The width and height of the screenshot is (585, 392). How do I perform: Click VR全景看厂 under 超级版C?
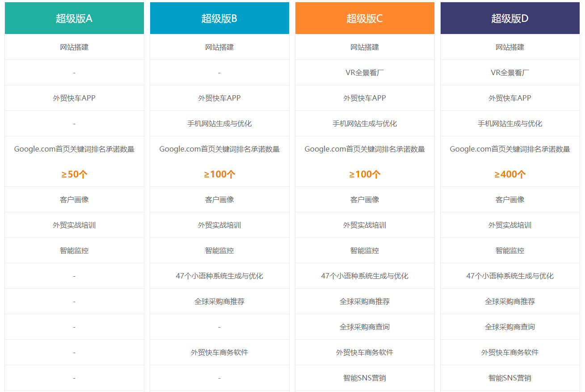(x=365, y=72)
